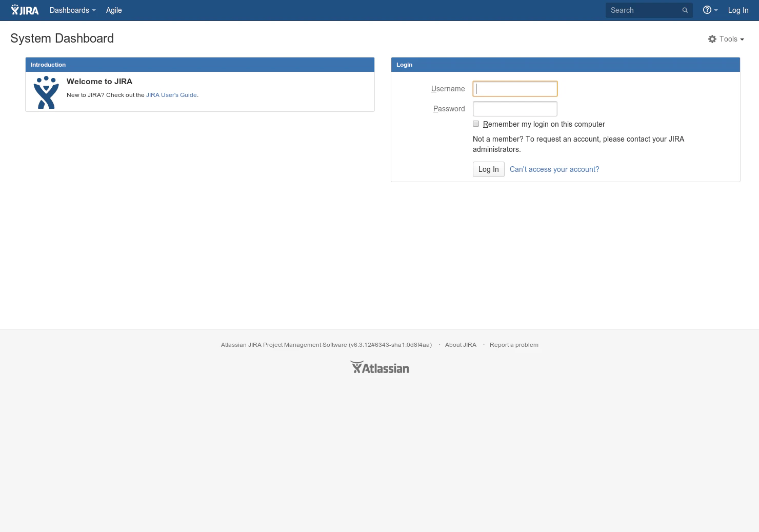Viewport: 759px width, 532px height.
Task: Click Welcome to JIRA heading
Action: tap(99, 82)
